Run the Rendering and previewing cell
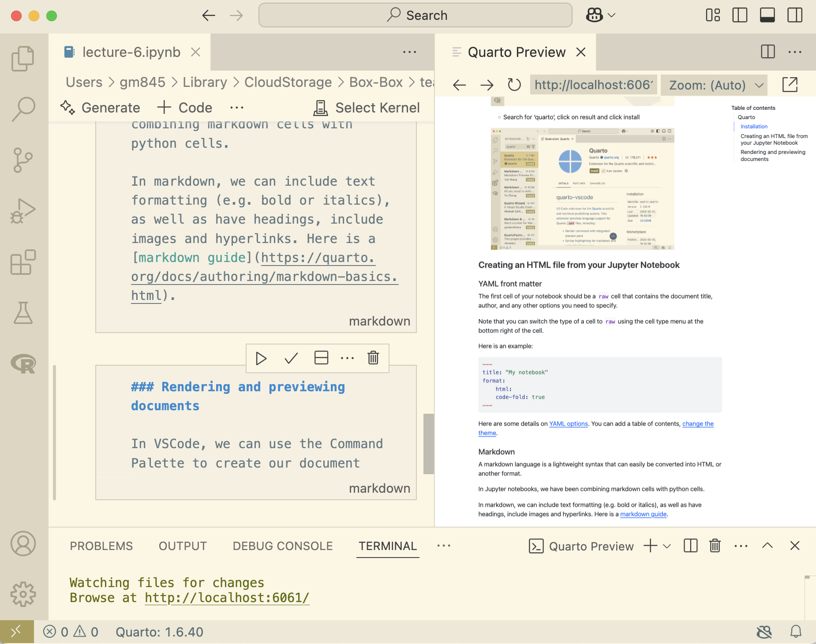This screenshot has width=816, height=644. coord(261,358)
